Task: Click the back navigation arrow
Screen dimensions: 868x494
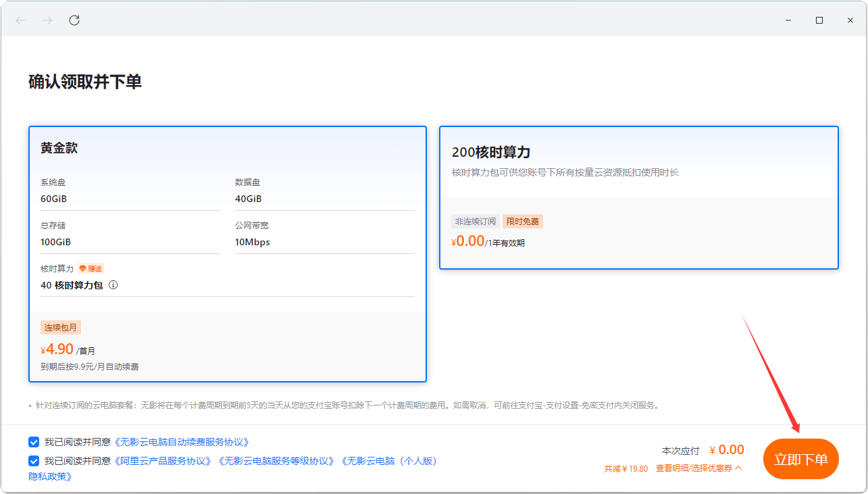Action: pyautogui.click(x=20, y=20)
